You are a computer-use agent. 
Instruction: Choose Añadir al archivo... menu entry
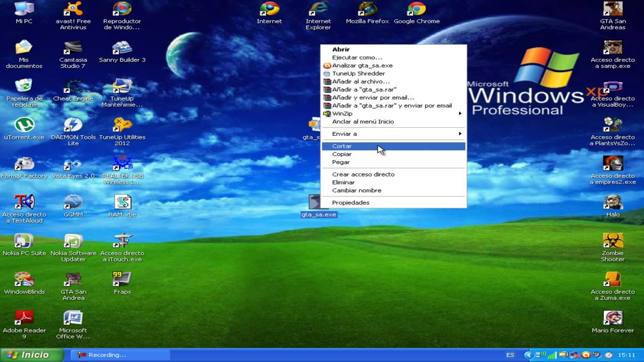click(393, 81)
